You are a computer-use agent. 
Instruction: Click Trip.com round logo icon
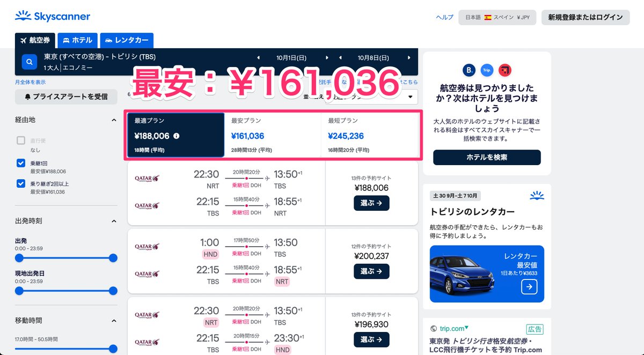[487, 70]
